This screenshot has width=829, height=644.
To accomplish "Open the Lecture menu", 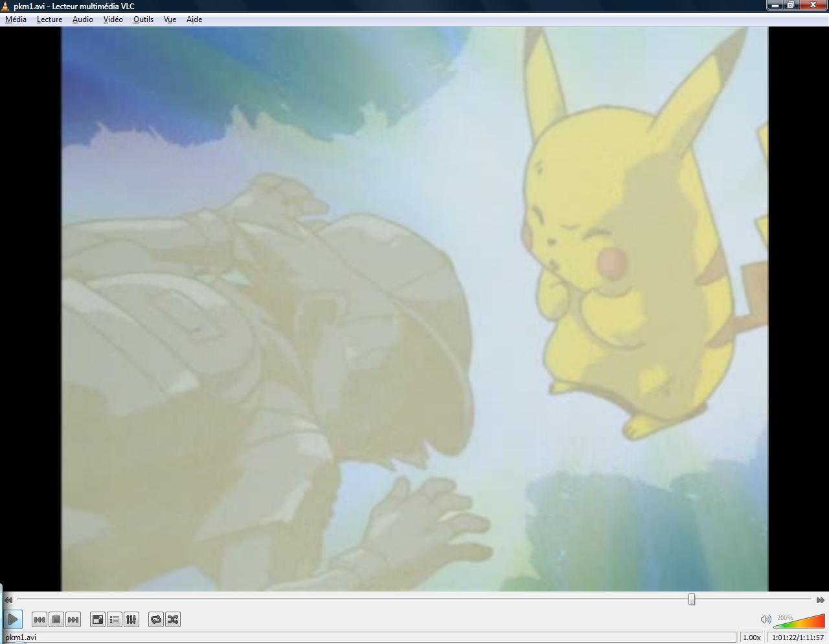I will 49,19.
